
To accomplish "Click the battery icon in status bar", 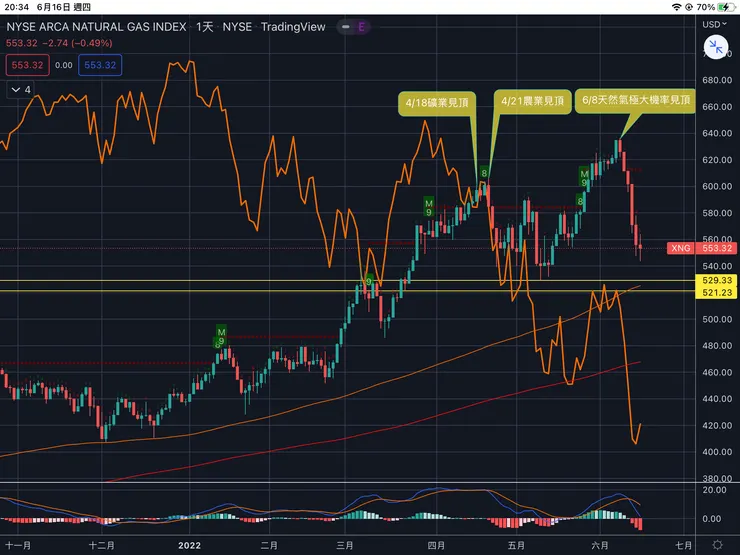I will (726, 7).
